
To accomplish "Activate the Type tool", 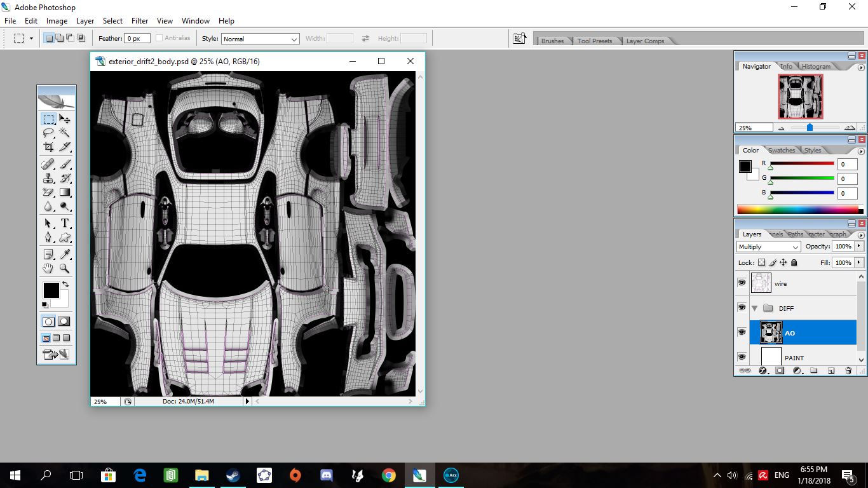I will click(65, 224).
